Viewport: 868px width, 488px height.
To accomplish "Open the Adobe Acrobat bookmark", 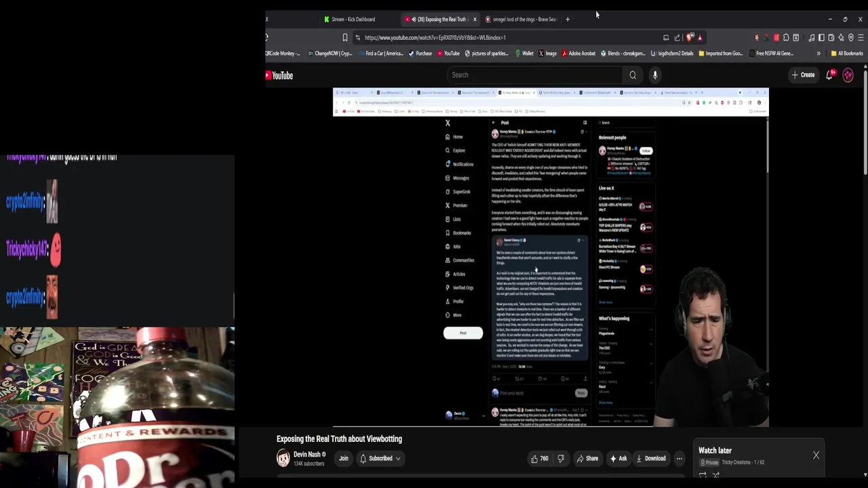I will pyautogui.click(x=578, y=54).
